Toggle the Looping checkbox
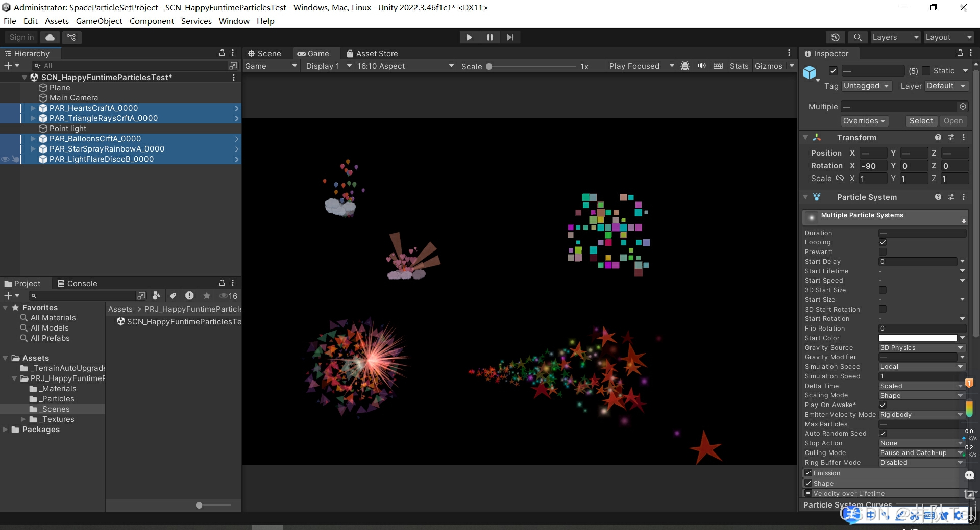980x530 pixels. [883, 242]
